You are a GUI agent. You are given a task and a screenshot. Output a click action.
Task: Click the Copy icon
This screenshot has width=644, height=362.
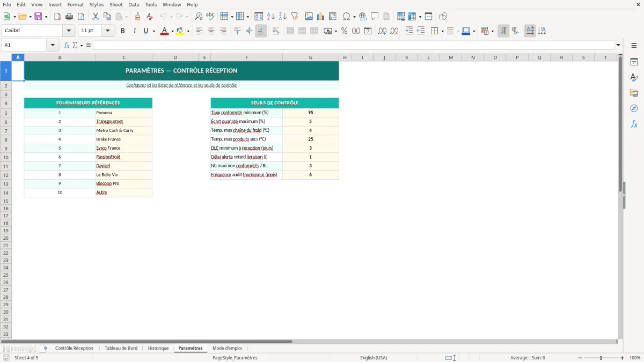[x=107, y=17]
